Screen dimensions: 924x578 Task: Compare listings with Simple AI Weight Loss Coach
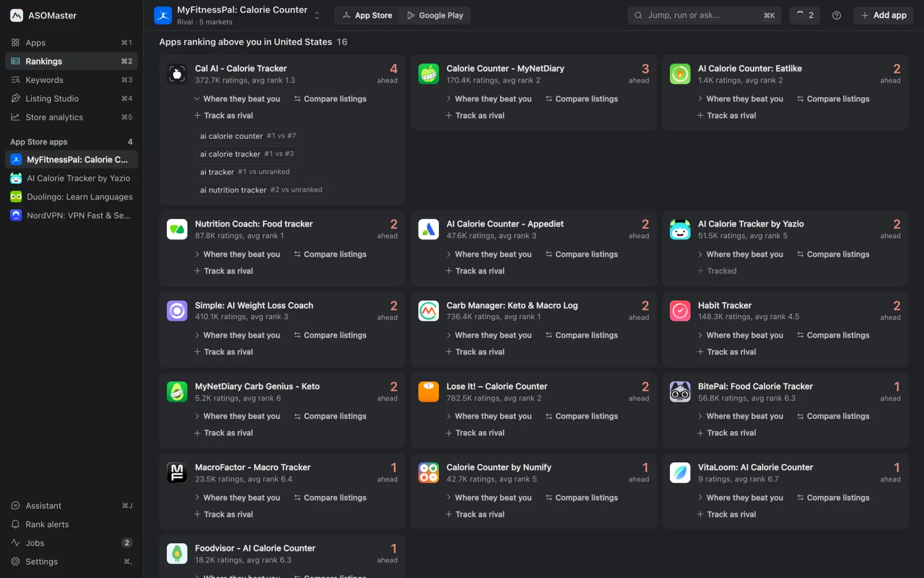(330, 335)
